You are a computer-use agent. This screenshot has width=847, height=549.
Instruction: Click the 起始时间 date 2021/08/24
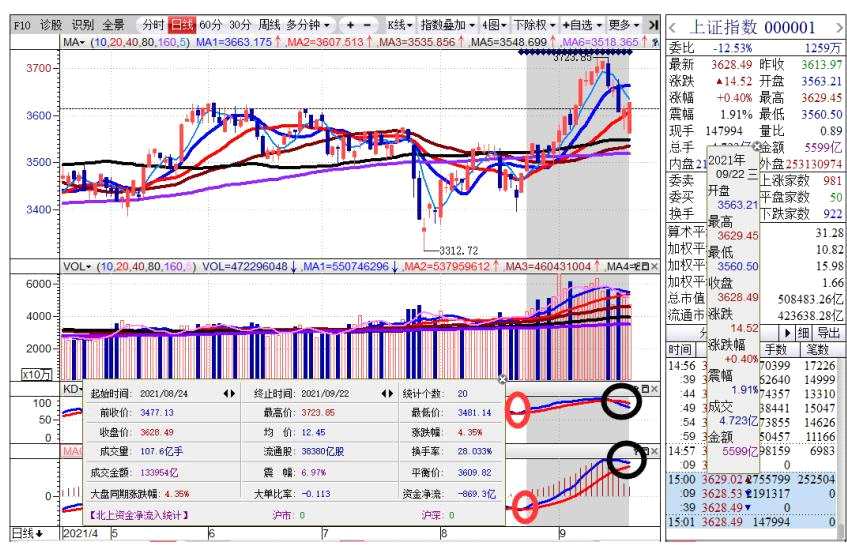164,394
